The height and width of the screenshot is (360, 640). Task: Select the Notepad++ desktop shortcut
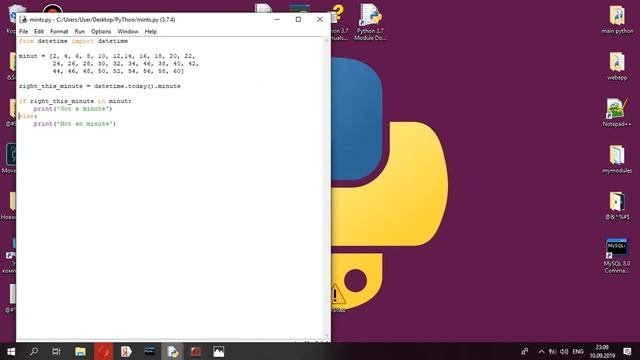tap(617, 113)
